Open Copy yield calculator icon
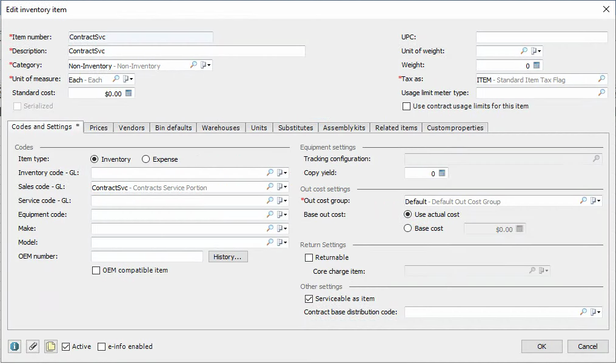616x364 pixels. tap(442, 173)
